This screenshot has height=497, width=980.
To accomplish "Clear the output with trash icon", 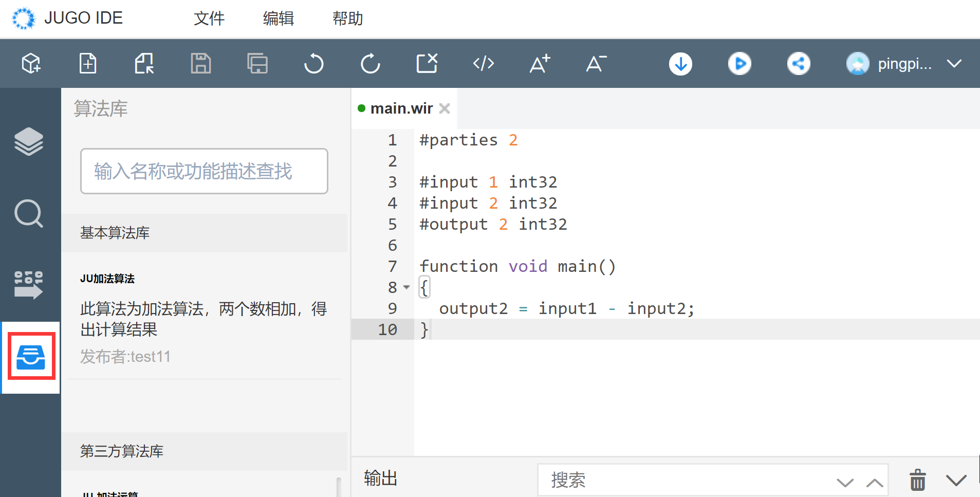I will 917,481.
